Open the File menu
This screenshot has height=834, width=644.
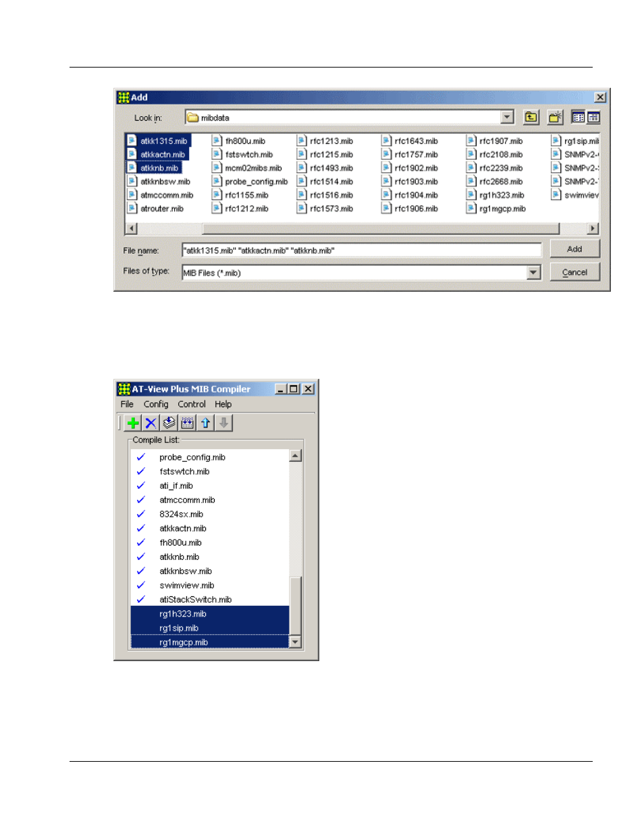point(127,404)
